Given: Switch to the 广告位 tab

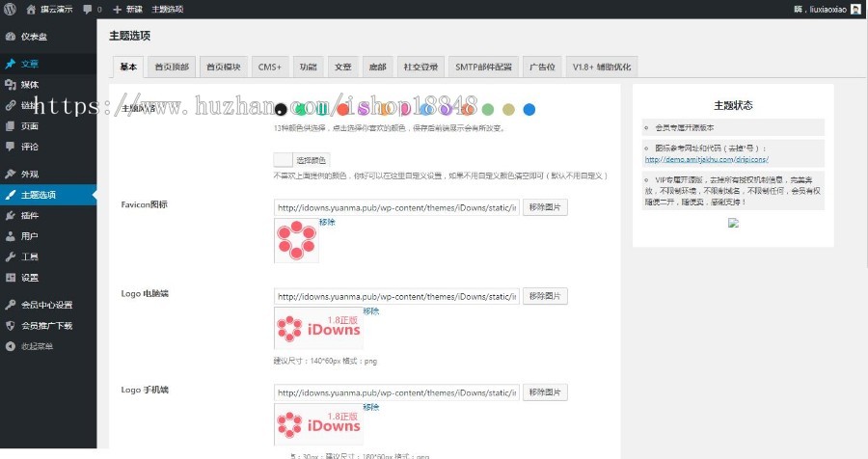Looking at the screenshot, I should coord(542,67).
